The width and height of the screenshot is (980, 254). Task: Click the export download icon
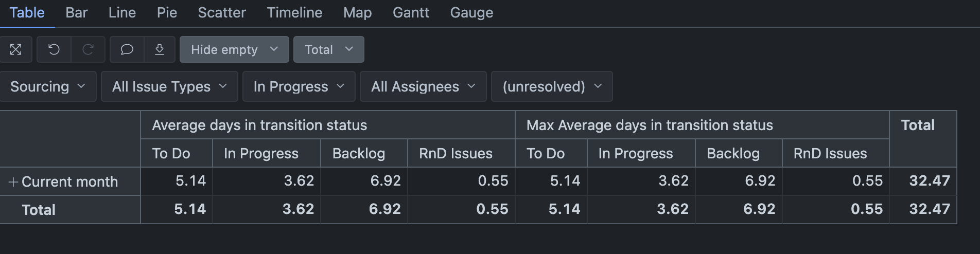click(160, 49)
